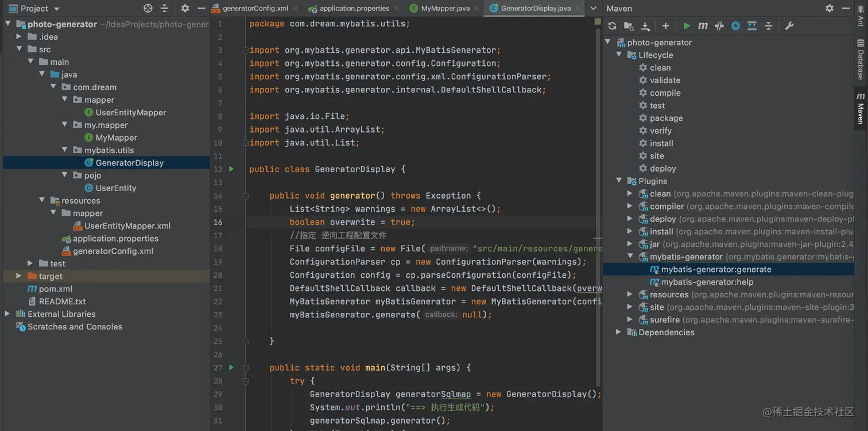This screenshot has width=868, height=431.
Task: Show hidden editor tabs dropdown
Action: click(594, 8)
